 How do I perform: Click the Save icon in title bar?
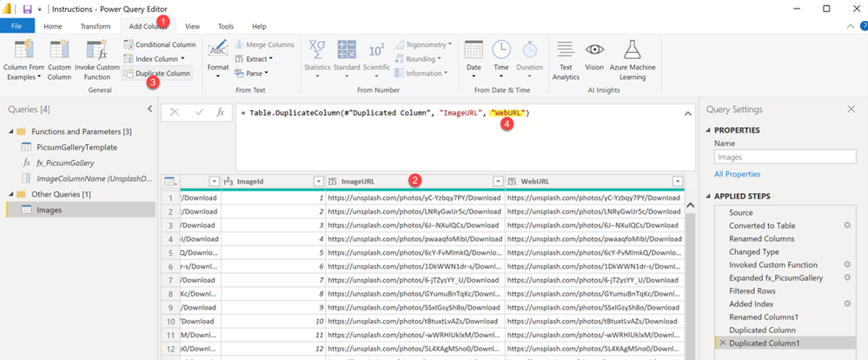27,9
